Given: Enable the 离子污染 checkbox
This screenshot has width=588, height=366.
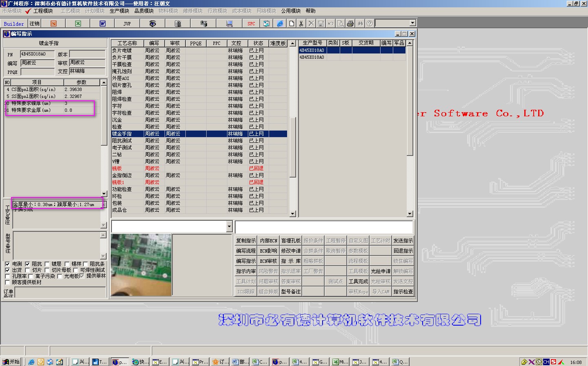Looking at the screenshot, I should pyautogui.click(x=31, y=276).
